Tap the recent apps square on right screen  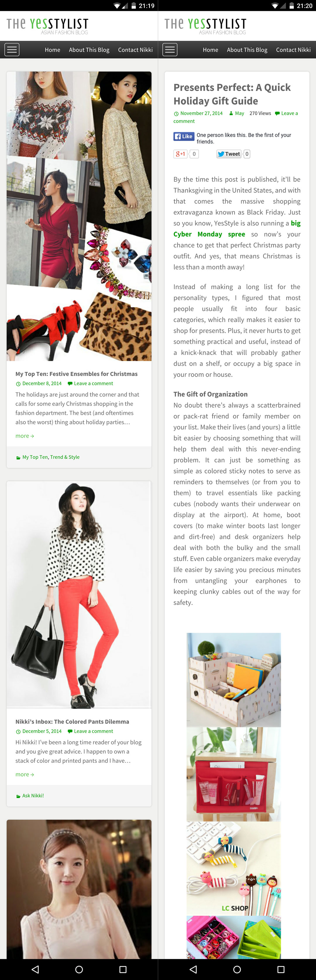[x=281, y=969]
